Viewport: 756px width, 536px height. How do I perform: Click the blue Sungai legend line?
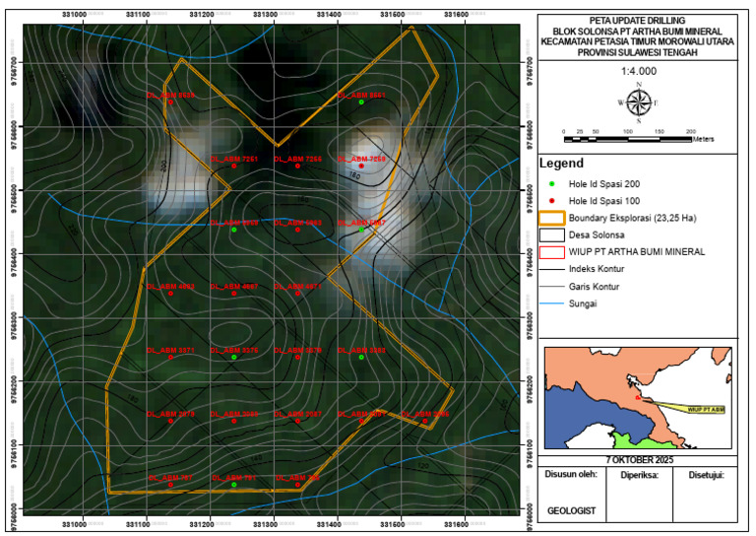tap(551, 303)
